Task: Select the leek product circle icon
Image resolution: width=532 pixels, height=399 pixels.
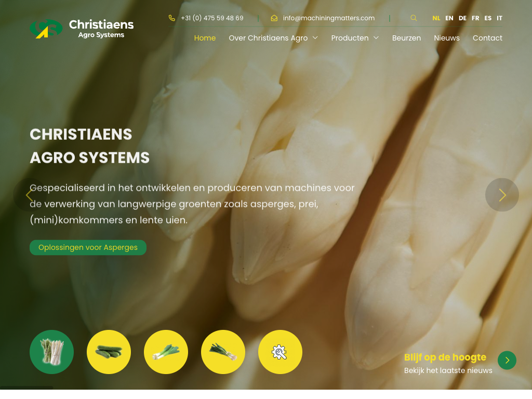Action: click(166, 352)
